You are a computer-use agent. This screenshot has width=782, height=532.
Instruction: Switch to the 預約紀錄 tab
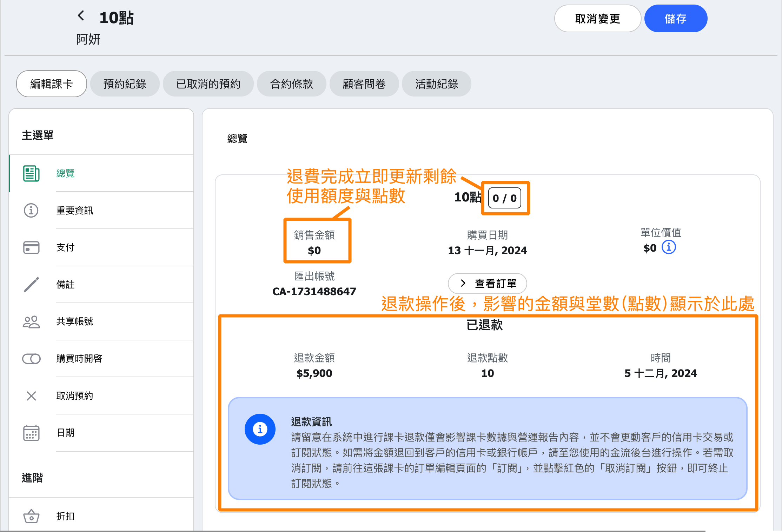(x=125, y=84)
